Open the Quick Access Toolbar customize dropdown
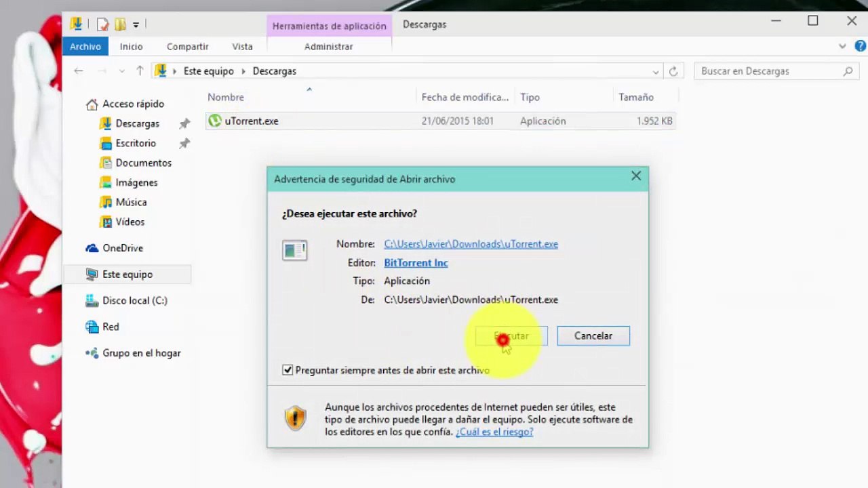The image size is (868, 488). 136,25
